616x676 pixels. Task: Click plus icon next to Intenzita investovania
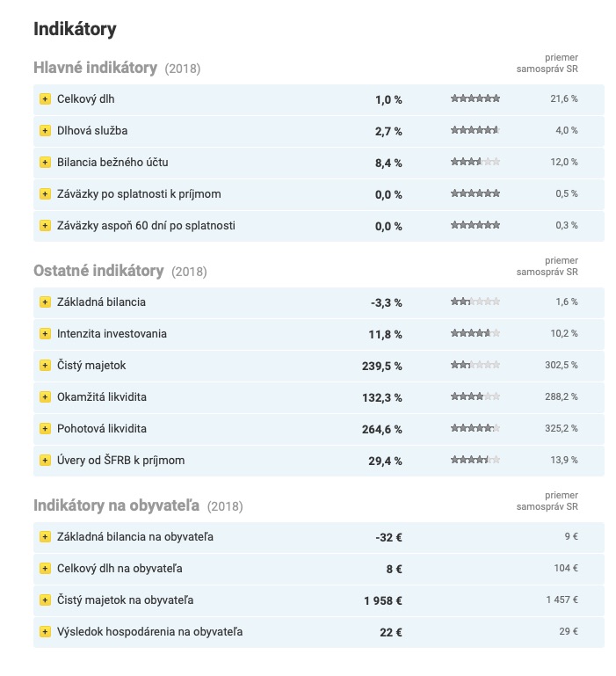[45, 334]
